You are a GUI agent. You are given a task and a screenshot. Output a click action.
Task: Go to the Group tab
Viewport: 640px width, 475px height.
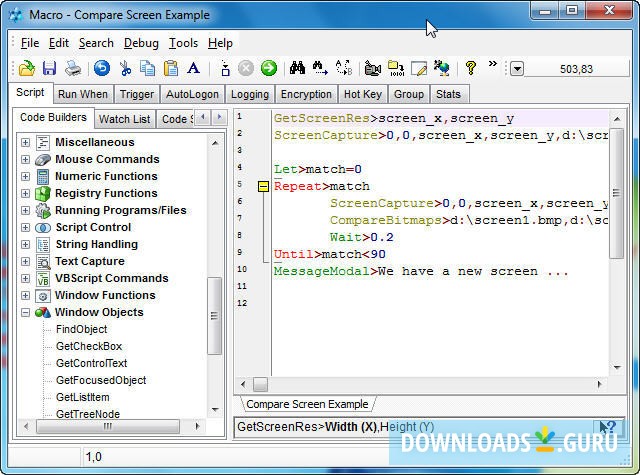(409, 94)
